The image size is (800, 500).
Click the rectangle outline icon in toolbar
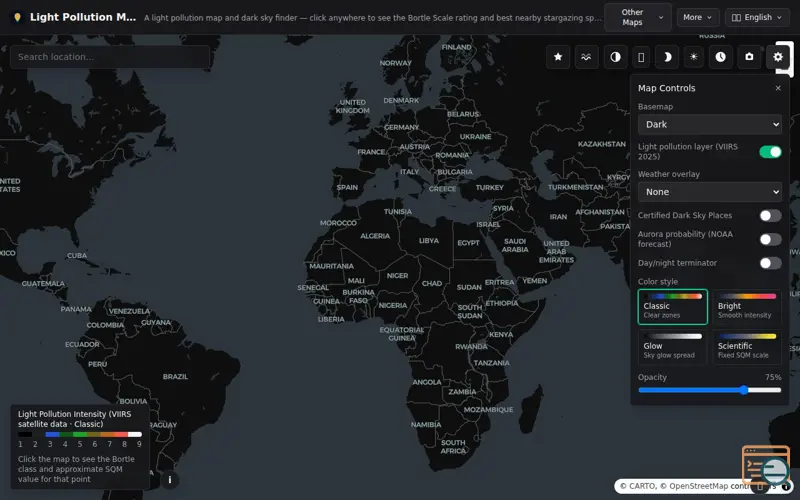641,57
